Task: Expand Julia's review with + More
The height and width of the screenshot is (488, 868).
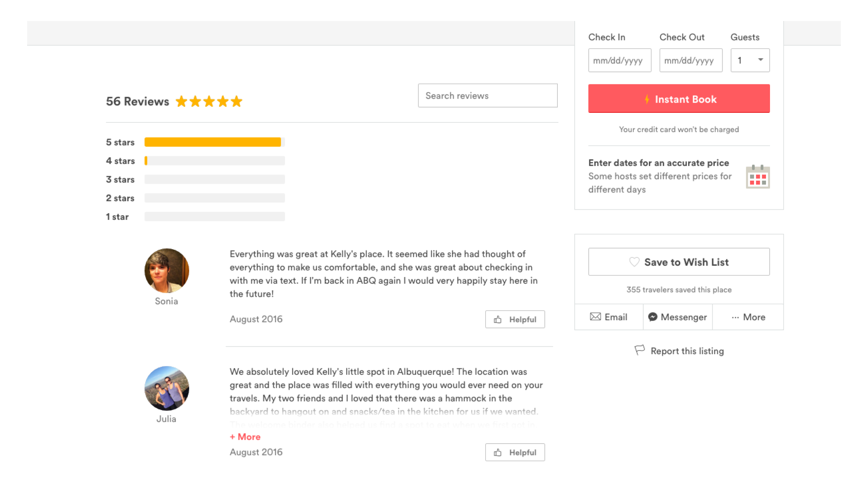Action: (x=245, y=437)
